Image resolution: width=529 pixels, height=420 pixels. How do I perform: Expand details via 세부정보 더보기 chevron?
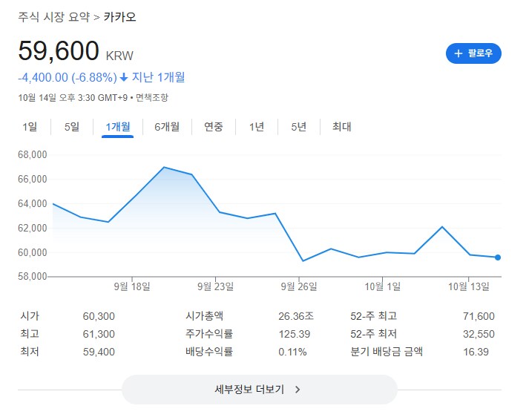click(298, 389)
